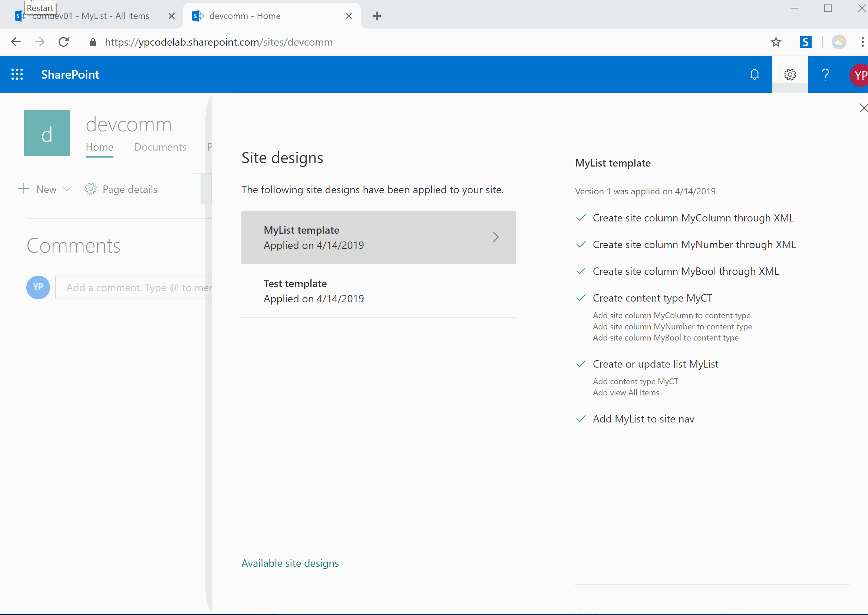Select the devcomm - Home browser tab
868x615 pixels.
point(271,16)
